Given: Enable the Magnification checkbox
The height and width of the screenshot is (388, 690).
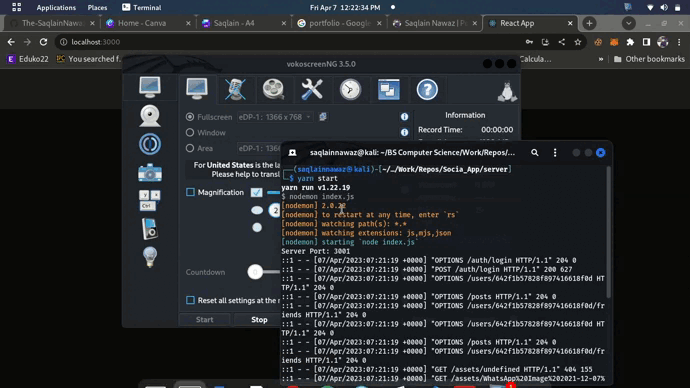Looking at the screenshot, I should (x=190, y=192).
